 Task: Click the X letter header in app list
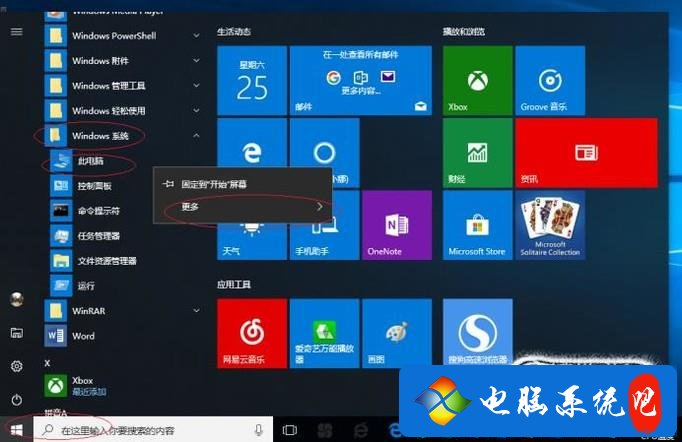coord(47,363)
